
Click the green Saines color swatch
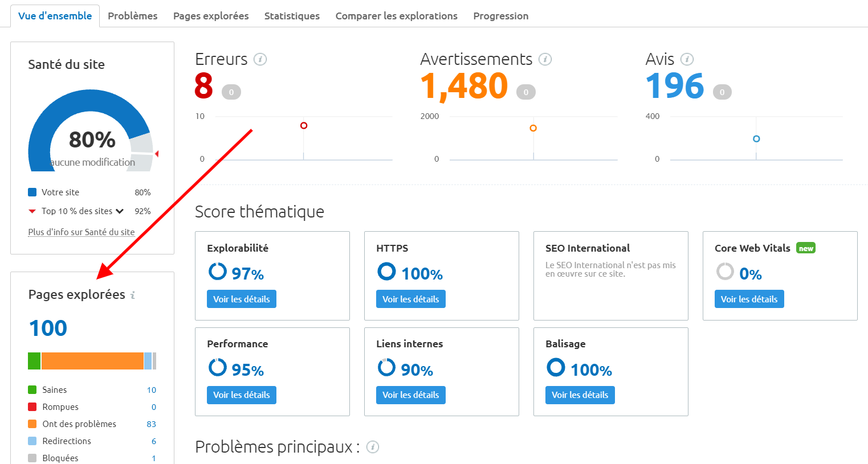click(32, 390)
